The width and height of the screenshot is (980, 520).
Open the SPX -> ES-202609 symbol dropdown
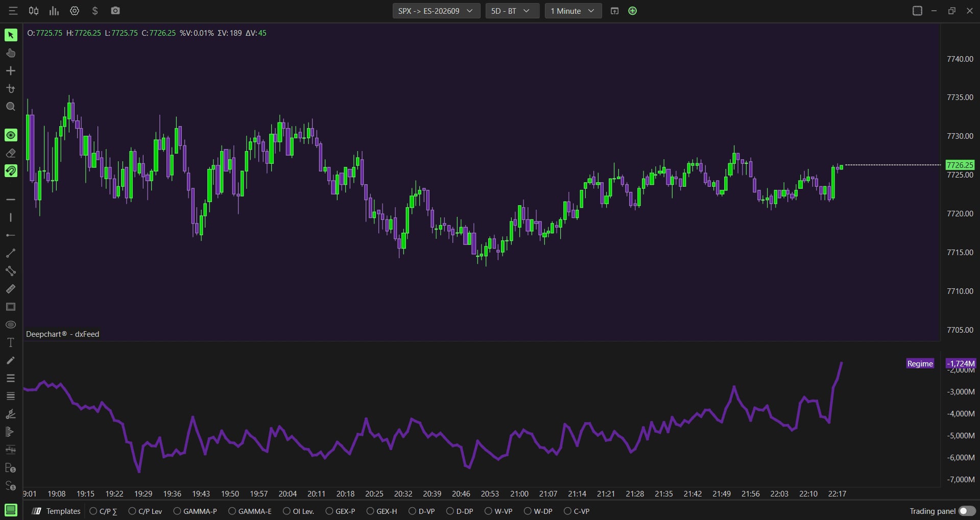(436, 11)
